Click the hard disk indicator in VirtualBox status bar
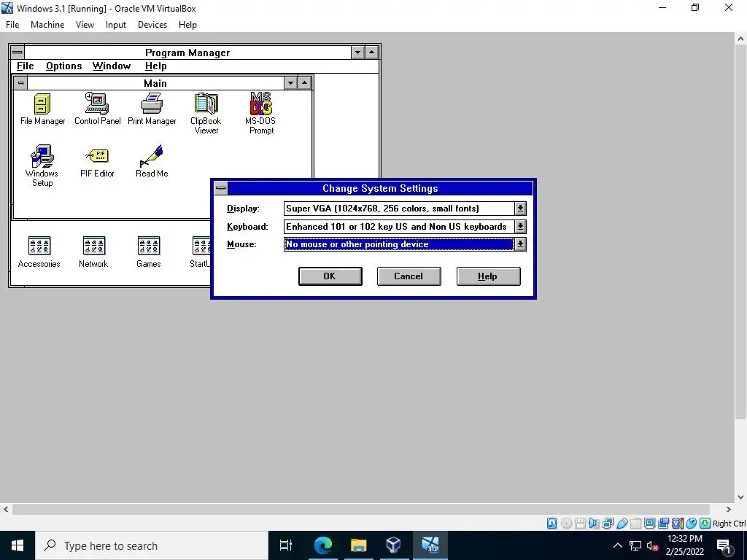Image resolution: width=747 pixels, height=560 pixels. point(551,524)
